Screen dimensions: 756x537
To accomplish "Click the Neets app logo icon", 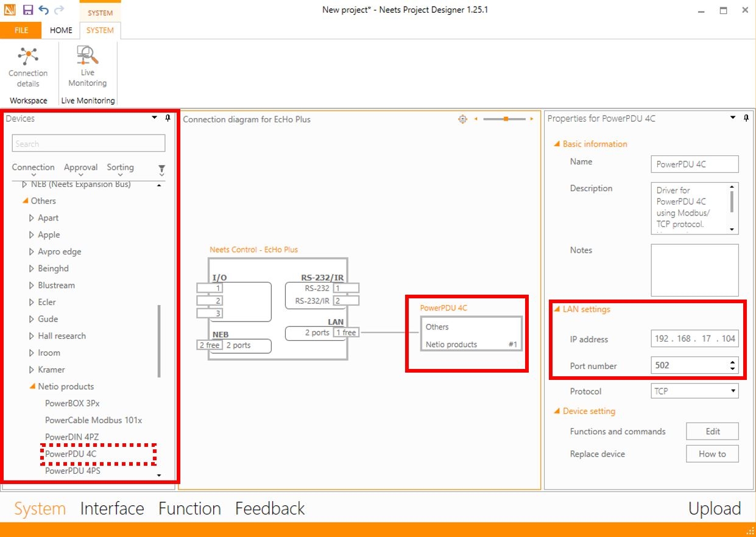I will click(x=10, y=10).
